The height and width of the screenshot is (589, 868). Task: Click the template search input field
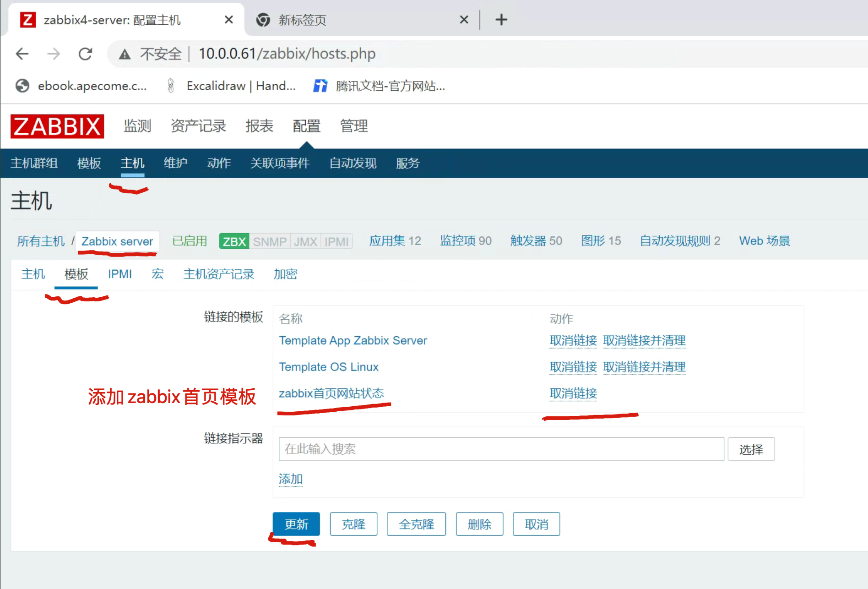[x=501, y=449]
